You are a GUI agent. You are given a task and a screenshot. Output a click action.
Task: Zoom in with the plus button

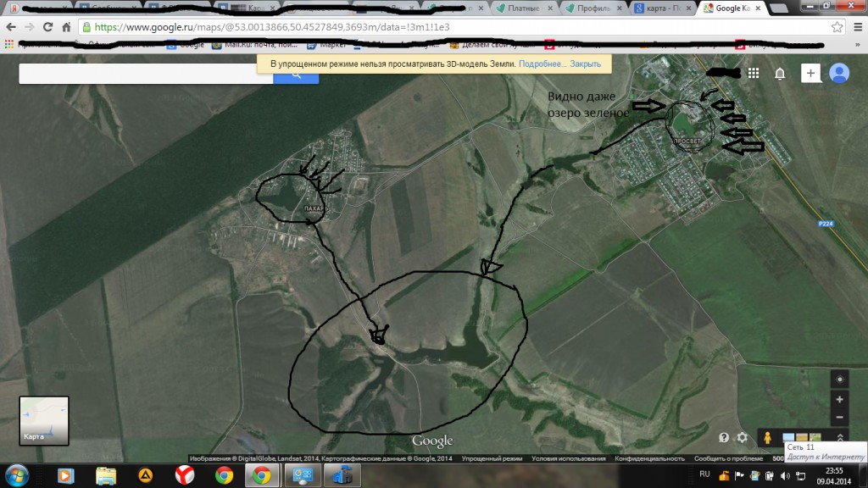(x=839, y=399)
